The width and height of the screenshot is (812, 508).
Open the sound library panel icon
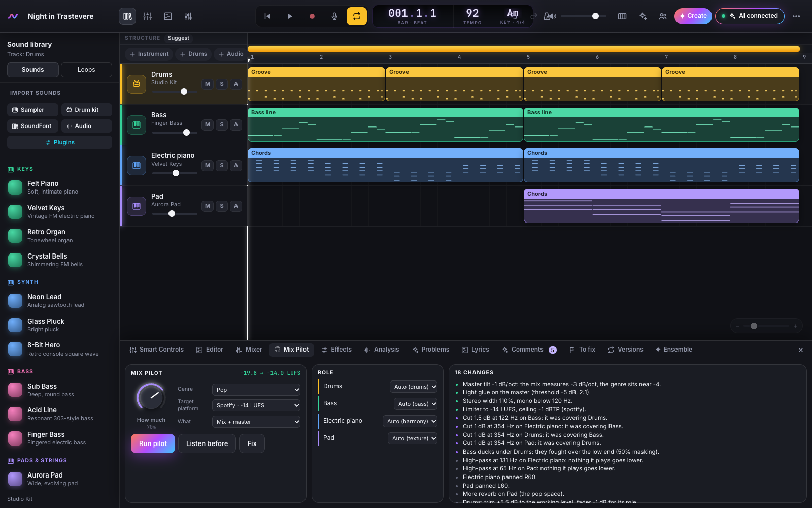point(127,16)
